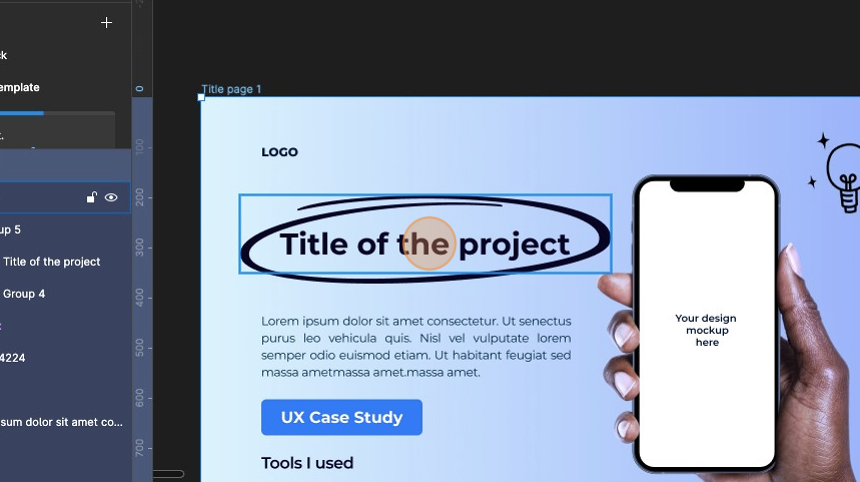This screenshot has height=482, width=860.
Task: Select the Group 5 layer row
Action: coord(65,230)
